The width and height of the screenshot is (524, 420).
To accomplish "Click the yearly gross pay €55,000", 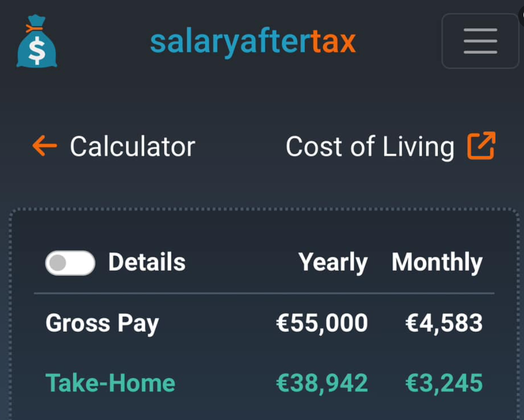I will click(322, 323).
